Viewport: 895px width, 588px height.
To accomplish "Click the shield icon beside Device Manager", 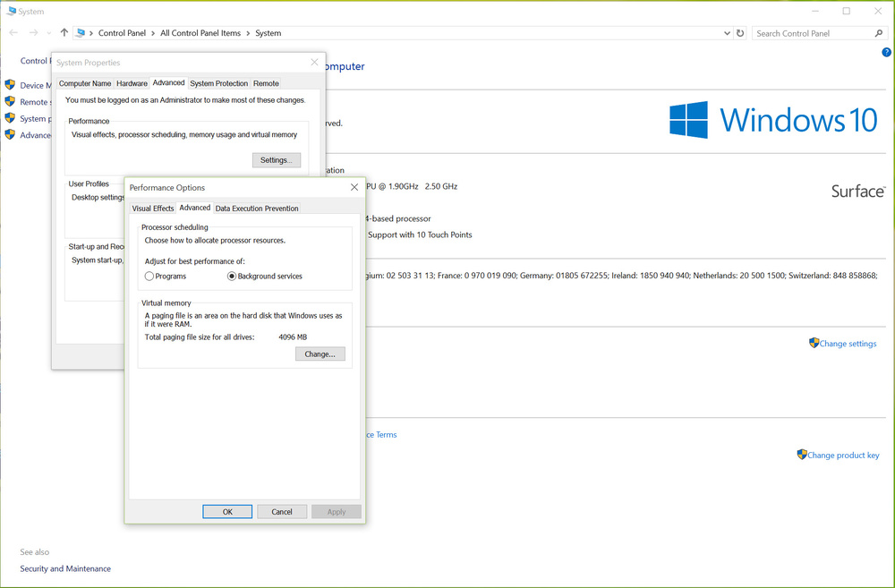I will click(x=10, y=85).
